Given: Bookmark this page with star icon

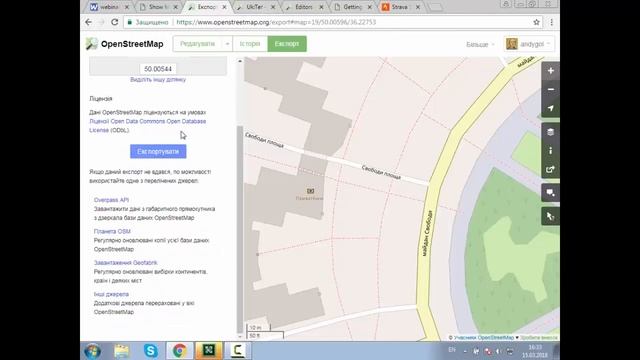Looking at the screenshot, I should click(x=536, y=22).
